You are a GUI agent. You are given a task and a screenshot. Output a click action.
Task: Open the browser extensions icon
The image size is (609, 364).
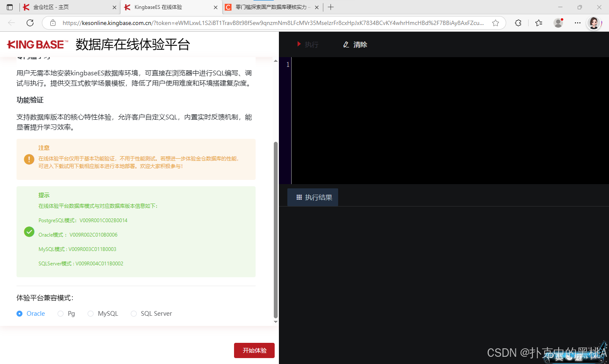click(518, 23)
